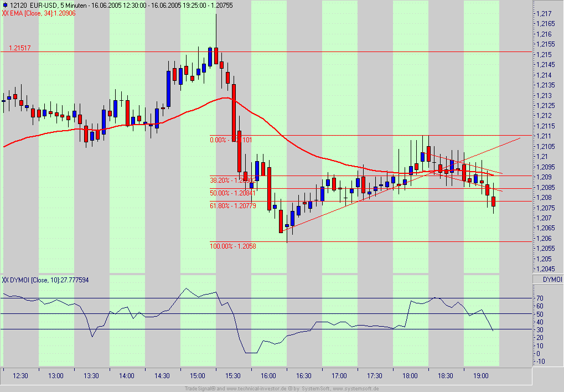Click the 16:00 time axis label
Image resolution: width=564 pixels, height=392 pixels.
click(x=268, y=376)
